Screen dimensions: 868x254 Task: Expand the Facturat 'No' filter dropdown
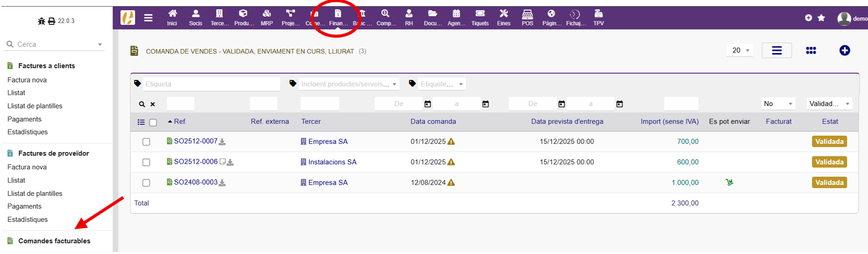[x=778, y=104]
